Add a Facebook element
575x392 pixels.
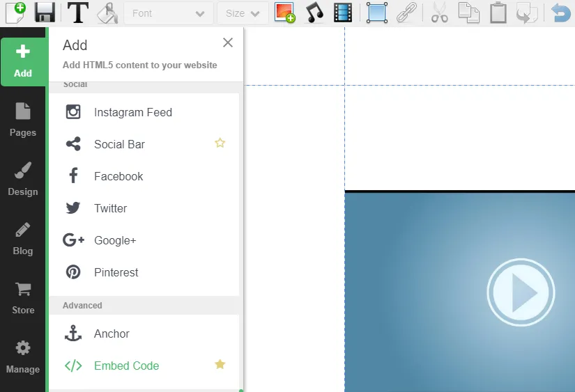(144, 176)
